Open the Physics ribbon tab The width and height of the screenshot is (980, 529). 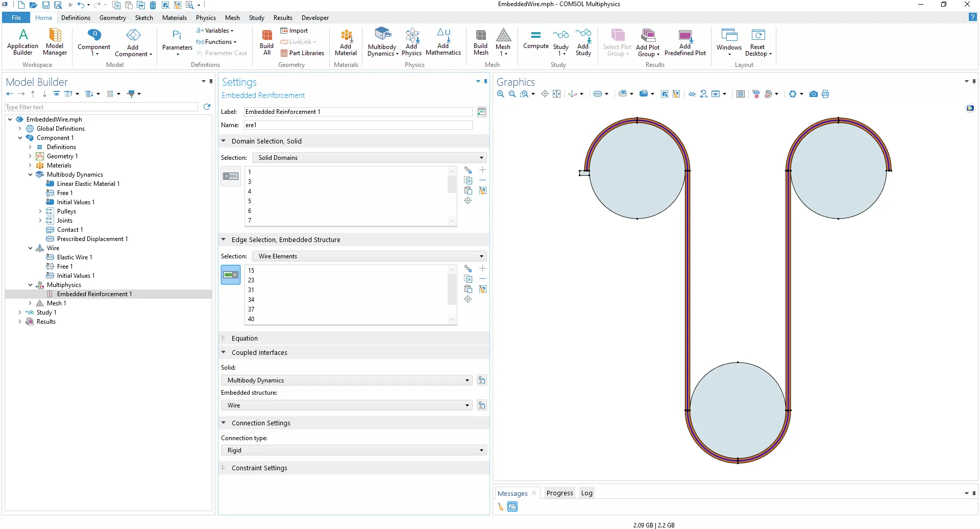pos(206,18)
